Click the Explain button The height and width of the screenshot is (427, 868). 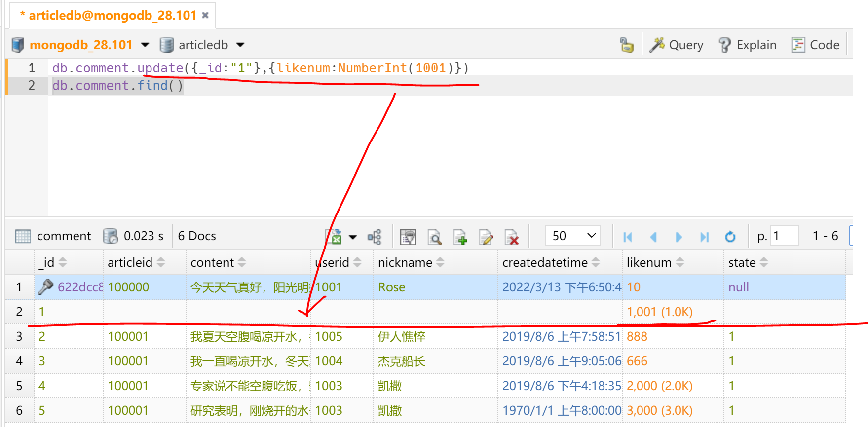[x=747, y=45]
